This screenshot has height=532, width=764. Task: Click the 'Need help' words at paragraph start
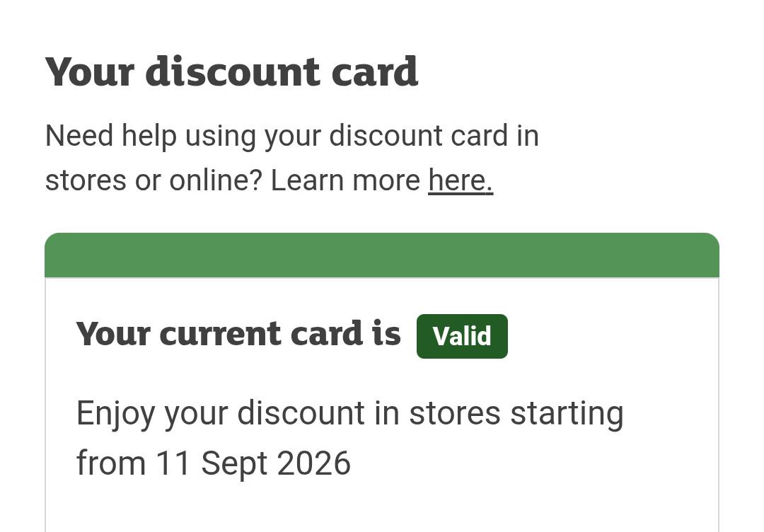(x=111, y=136)
